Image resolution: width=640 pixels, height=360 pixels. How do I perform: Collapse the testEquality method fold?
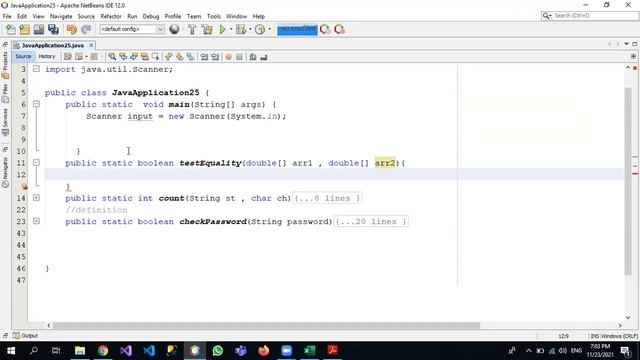coord(36,162)
